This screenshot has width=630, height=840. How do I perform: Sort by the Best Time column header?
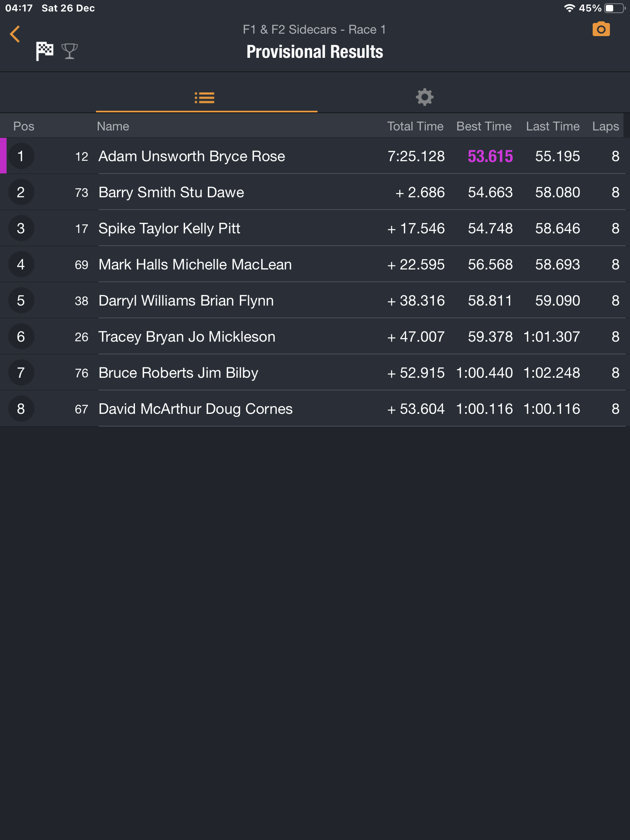click(x=484, y=126)
